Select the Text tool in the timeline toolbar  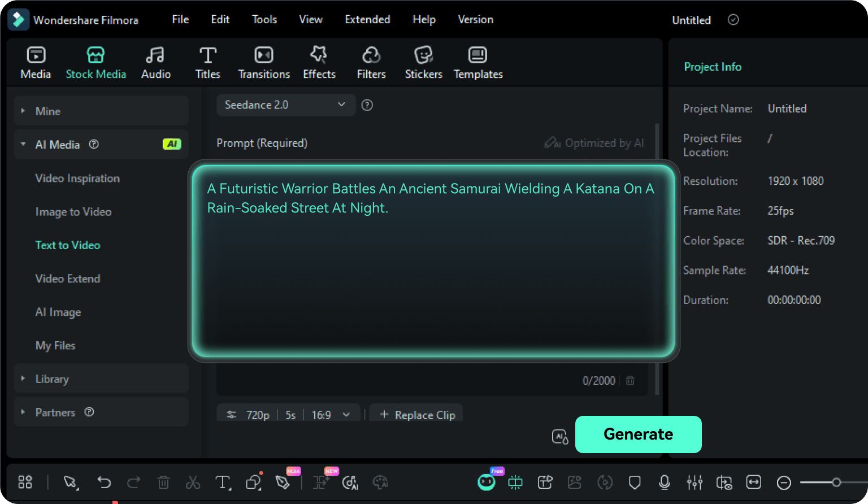tap(223, 482)
